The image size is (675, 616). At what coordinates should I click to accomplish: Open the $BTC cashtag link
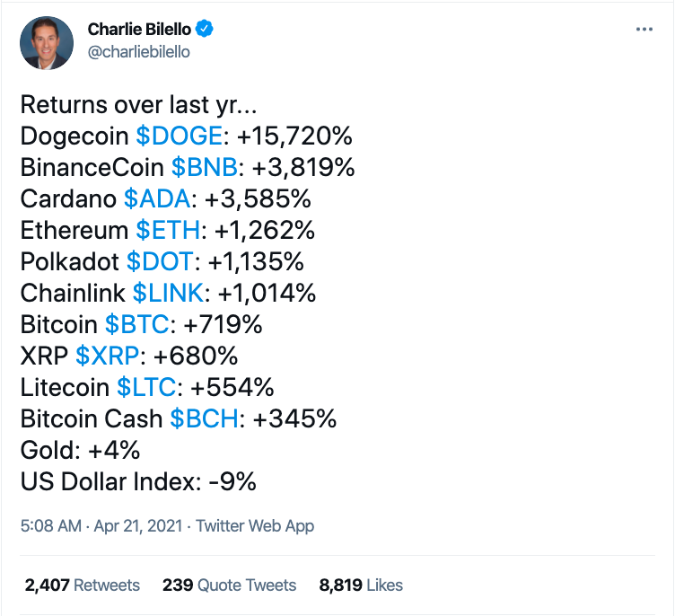point(139,325)
